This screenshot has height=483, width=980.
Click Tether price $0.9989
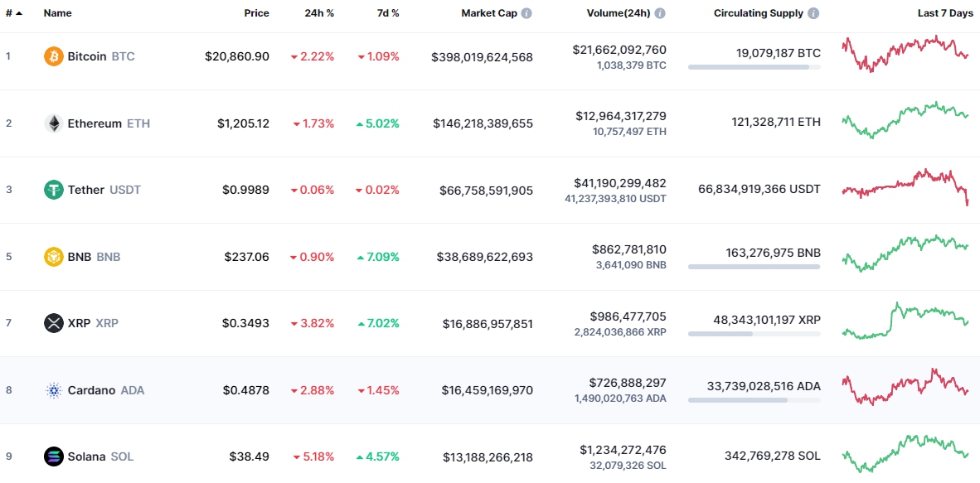(x=245, y=190)
